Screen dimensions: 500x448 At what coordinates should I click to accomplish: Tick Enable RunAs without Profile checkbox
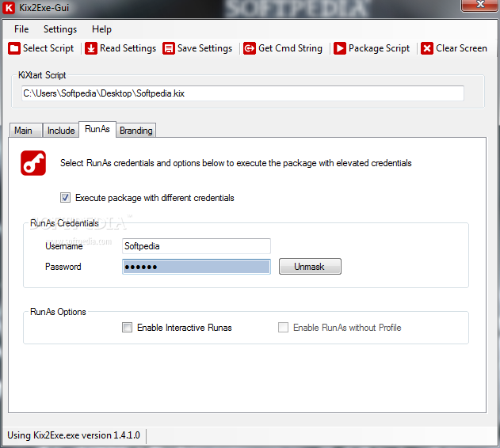283,327
